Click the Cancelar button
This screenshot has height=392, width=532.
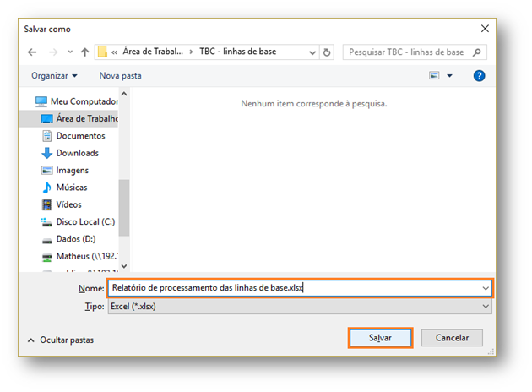click(x=452, y=338)
